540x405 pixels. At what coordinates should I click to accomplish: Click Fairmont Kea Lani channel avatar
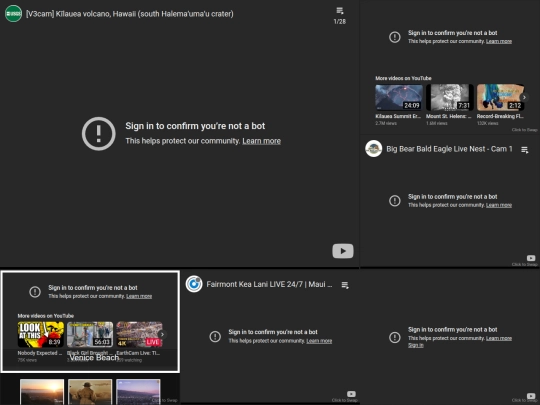coord(194,284)
